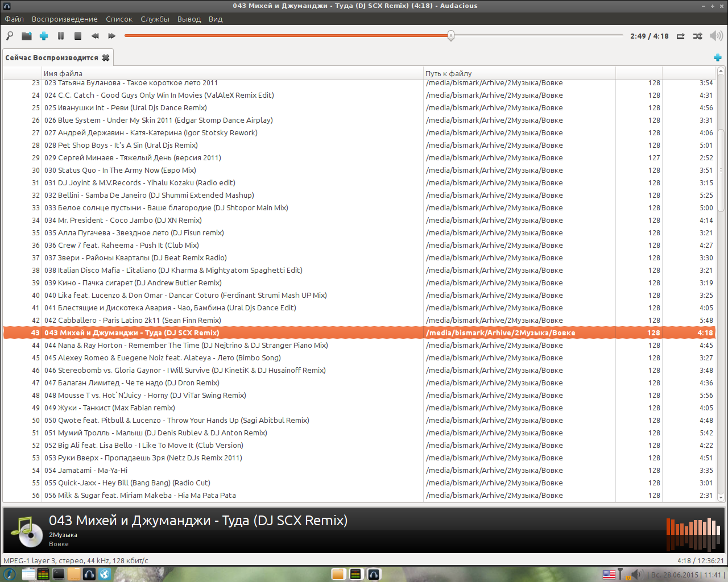
Task: Stop playback with the stop button
Action: click(78, 36)
